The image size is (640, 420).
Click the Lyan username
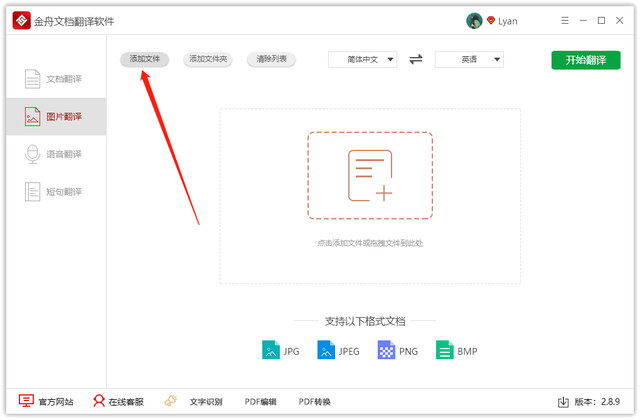507,21
